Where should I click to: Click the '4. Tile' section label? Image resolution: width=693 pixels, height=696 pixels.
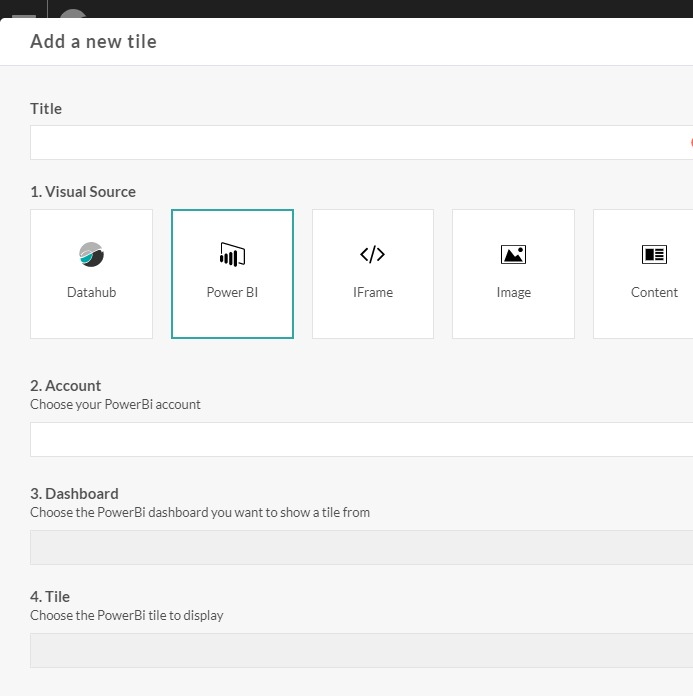(x=50, y=597)
